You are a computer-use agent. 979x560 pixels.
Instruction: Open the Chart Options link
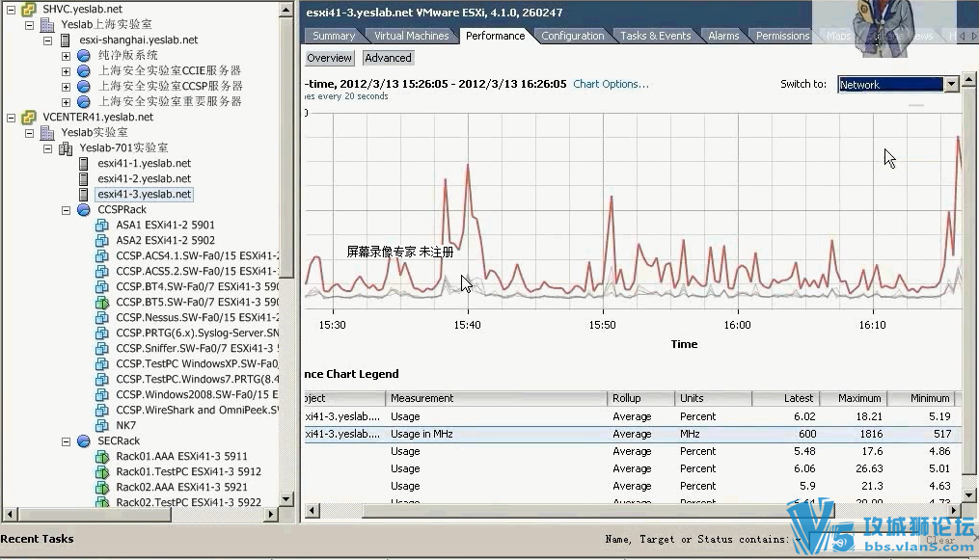tap(611, 84)
